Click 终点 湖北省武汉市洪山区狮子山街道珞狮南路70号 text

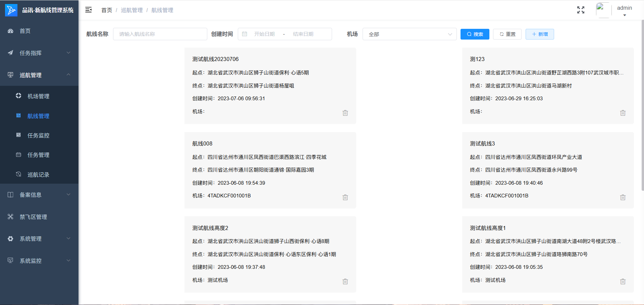pos(529,254)
